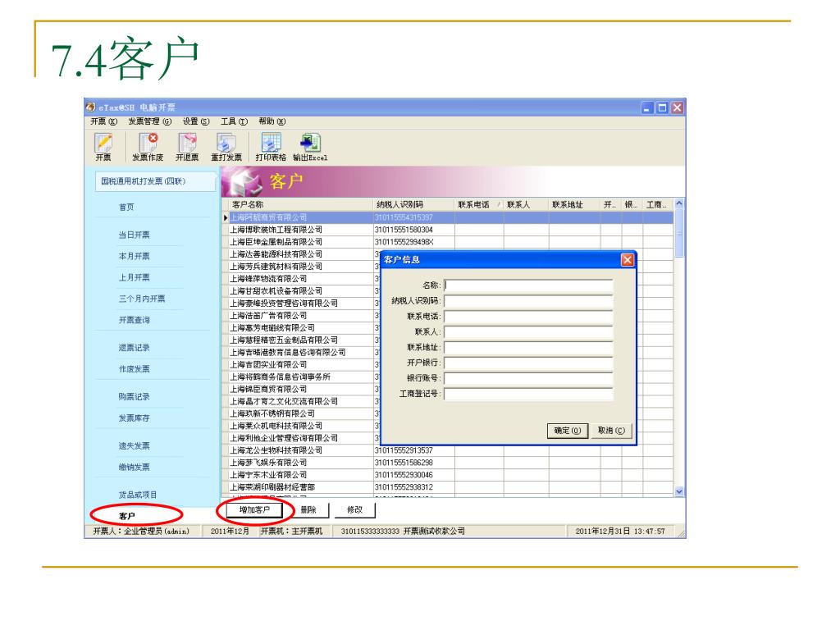The image size is (840, 630).
Task: Click the 联系电话 table column header
Action: 479,204
